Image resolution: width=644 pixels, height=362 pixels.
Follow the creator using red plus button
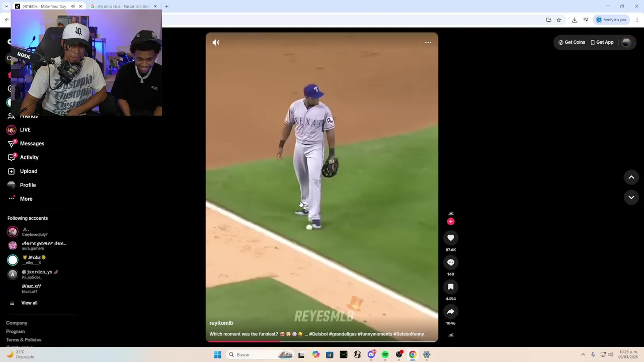[451, 221]
